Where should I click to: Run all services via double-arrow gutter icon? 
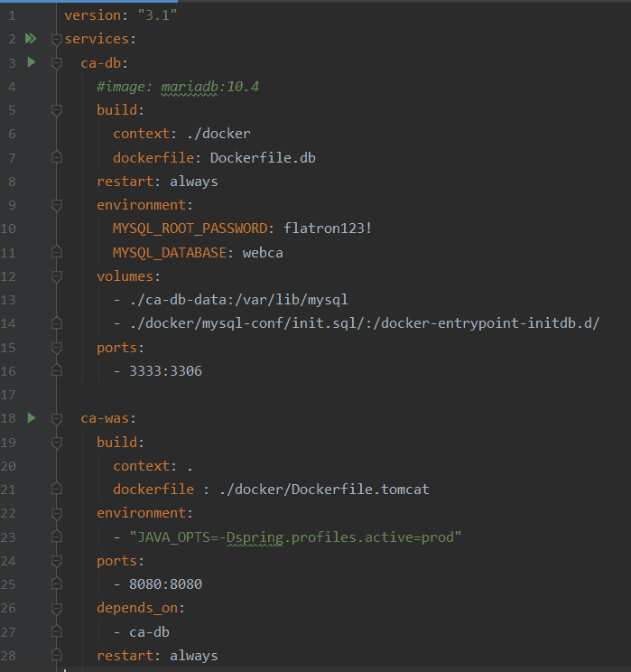pos(31,39)
